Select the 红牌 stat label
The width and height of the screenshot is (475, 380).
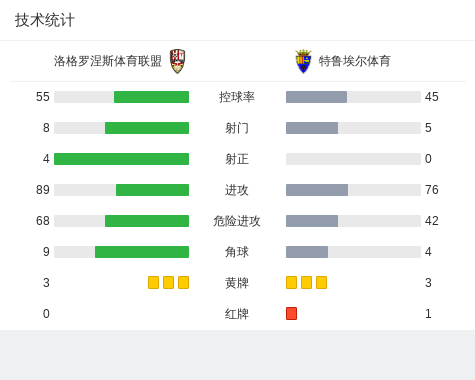(237, 314)
